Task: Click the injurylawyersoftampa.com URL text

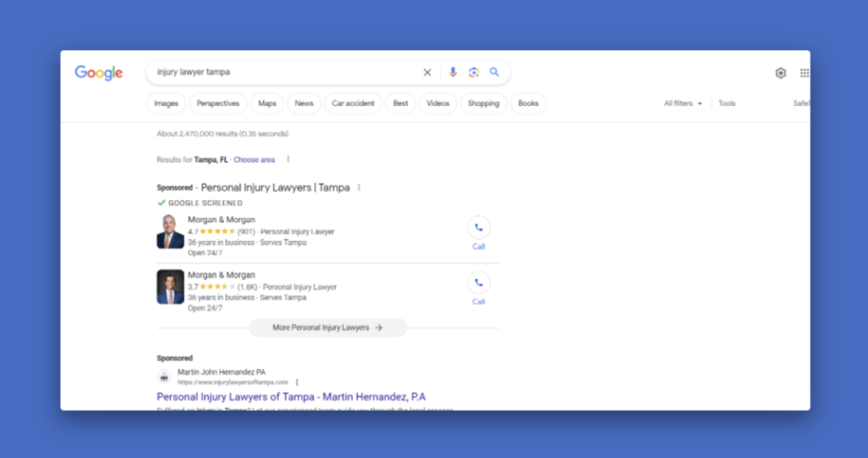Action: click(233, 383)
